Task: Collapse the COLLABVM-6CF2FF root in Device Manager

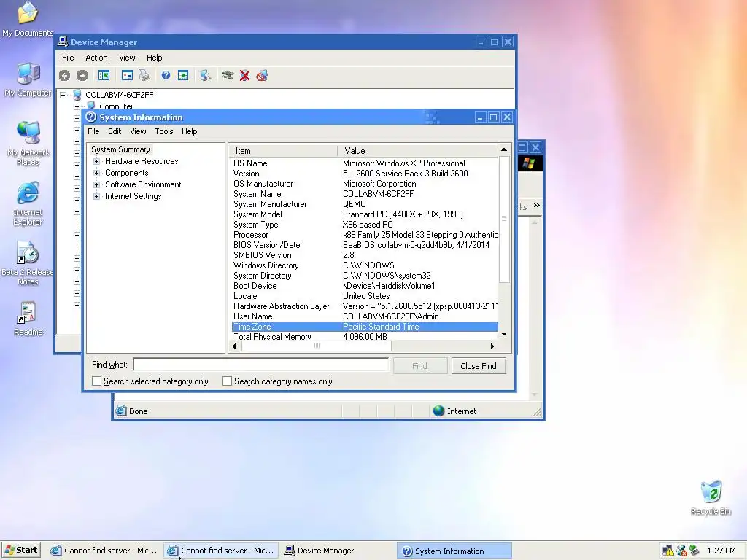Action: 63,95
